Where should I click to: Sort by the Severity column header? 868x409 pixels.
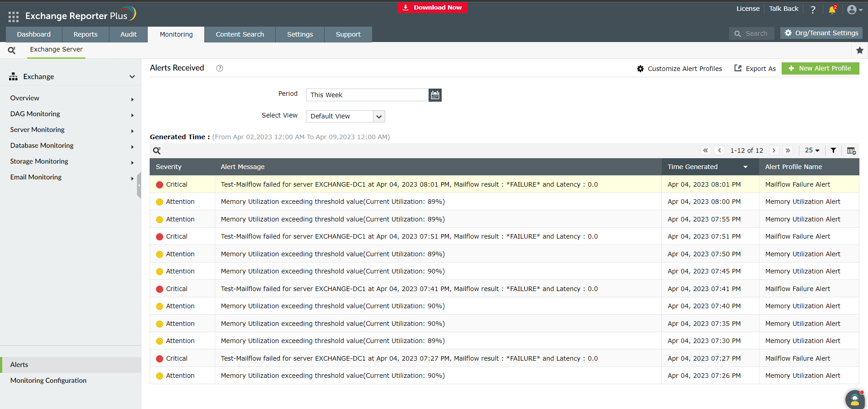tap(169, 167)
